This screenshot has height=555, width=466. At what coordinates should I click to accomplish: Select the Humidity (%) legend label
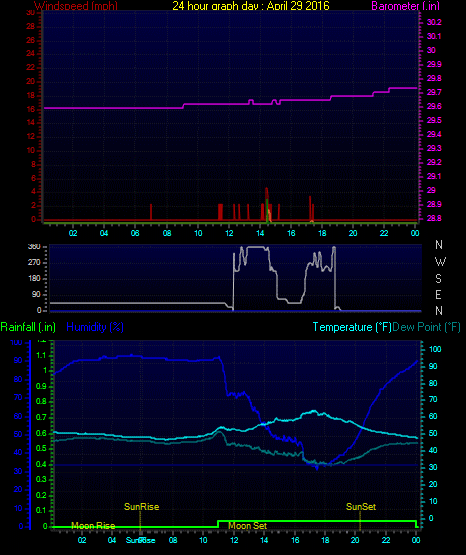pyautogui.click(x=95, y=327)
